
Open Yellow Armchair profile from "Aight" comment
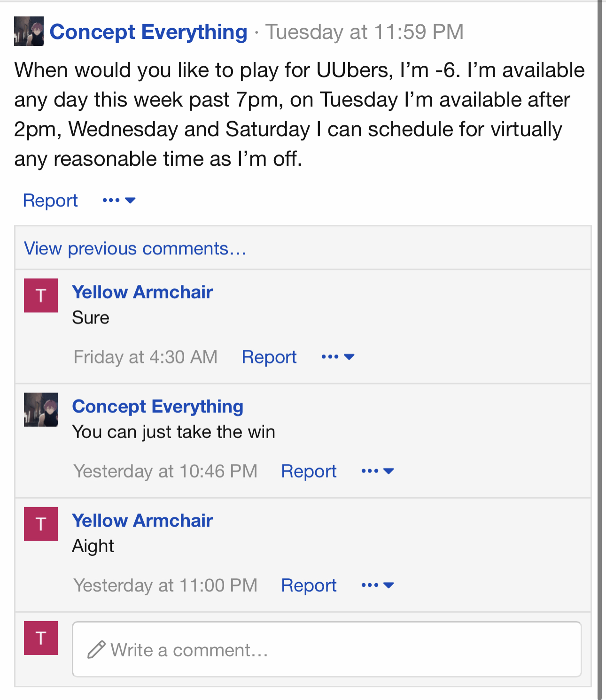pyautogui.click(x=142, y=521)
